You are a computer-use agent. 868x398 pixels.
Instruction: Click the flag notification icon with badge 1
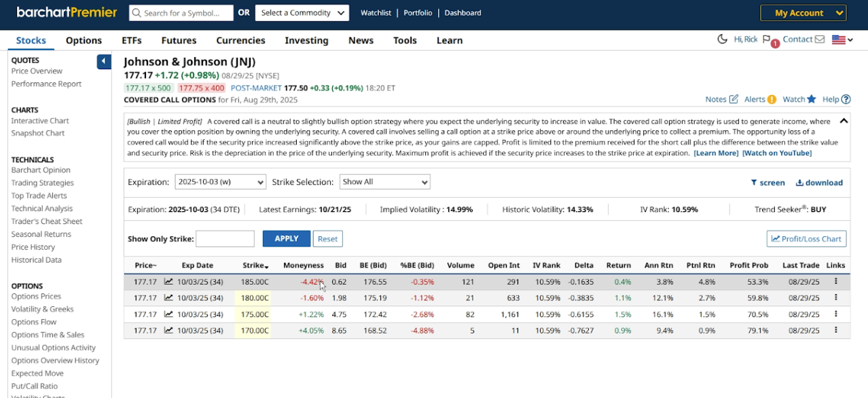point(767,39)
